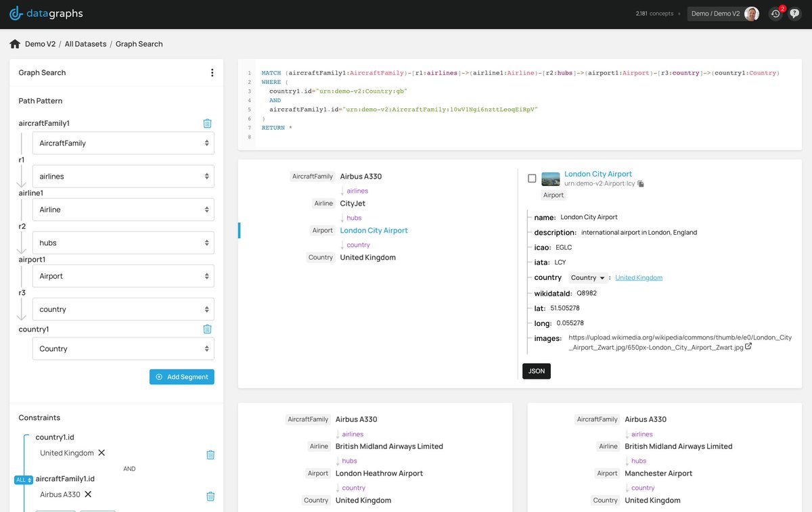Open the country1 Country type dropdown
This screenshot has width=812, height=512.
pyautogui.click(x=123, y=349)
